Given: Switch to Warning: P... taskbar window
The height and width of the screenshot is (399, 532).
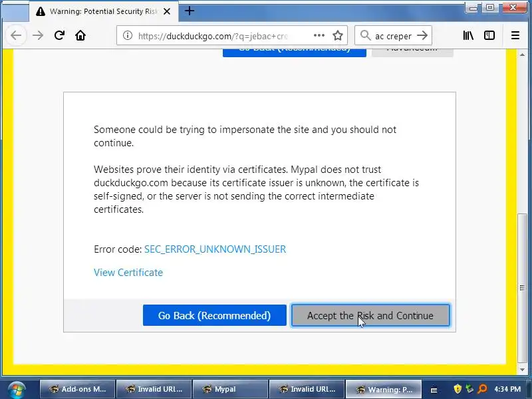Looking at the screenshot, I should (384, 389).
